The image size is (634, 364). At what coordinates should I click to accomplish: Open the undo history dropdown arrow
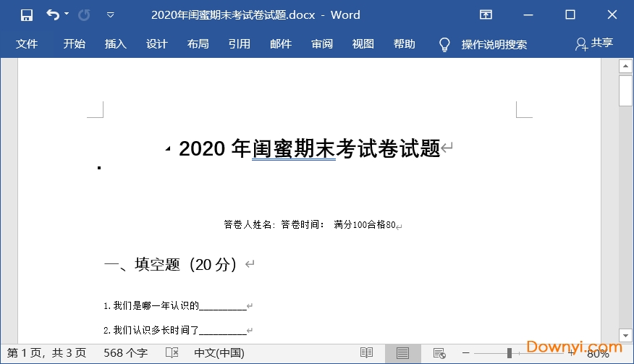coord(67,14)
